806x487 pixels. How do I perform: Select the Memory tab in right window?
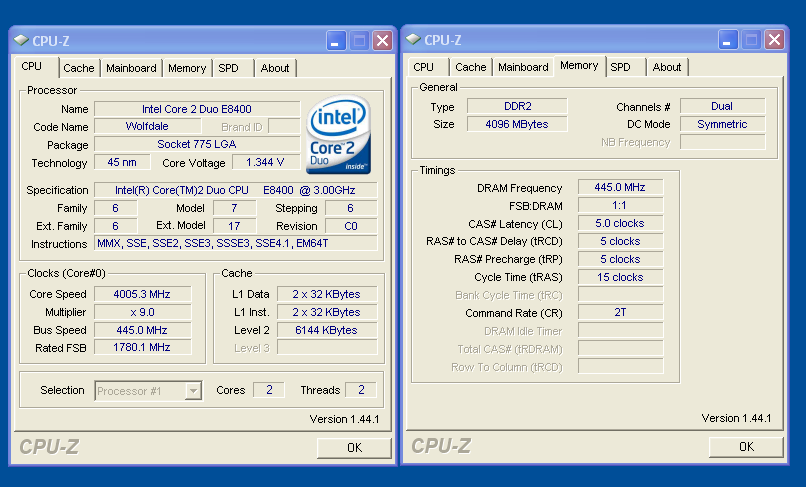(579, 65)
